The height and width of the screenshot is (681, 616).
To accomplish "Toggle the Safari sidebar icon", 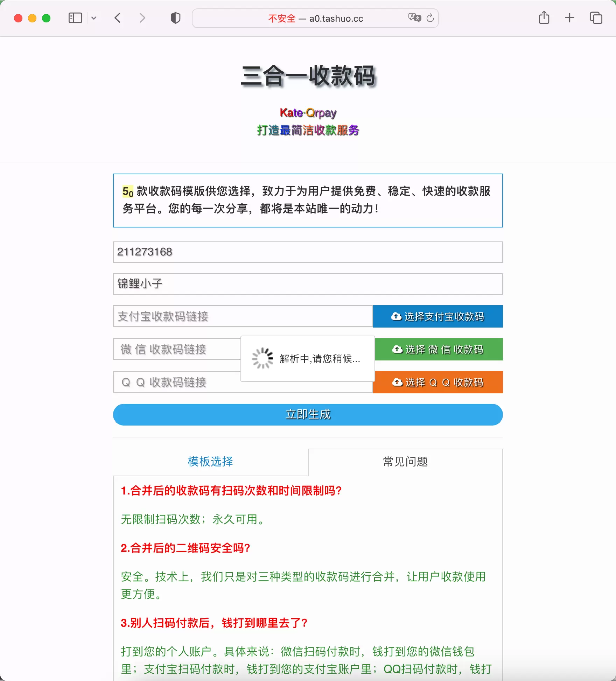I will click(75, 18).
